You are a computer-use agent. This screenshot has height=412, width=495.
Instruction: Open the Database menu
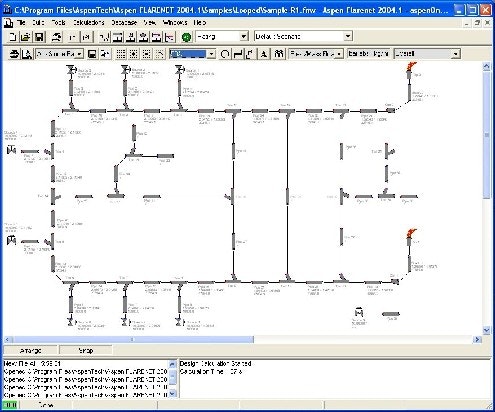(124, 23)
